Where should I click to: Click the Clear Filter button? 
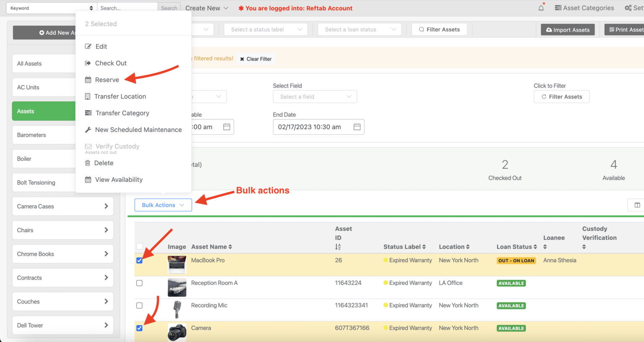pos(255,59)
